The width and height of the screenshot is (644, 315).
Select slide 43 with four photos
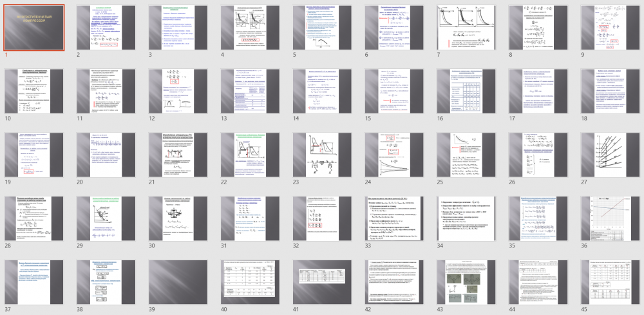pos(466,282)
